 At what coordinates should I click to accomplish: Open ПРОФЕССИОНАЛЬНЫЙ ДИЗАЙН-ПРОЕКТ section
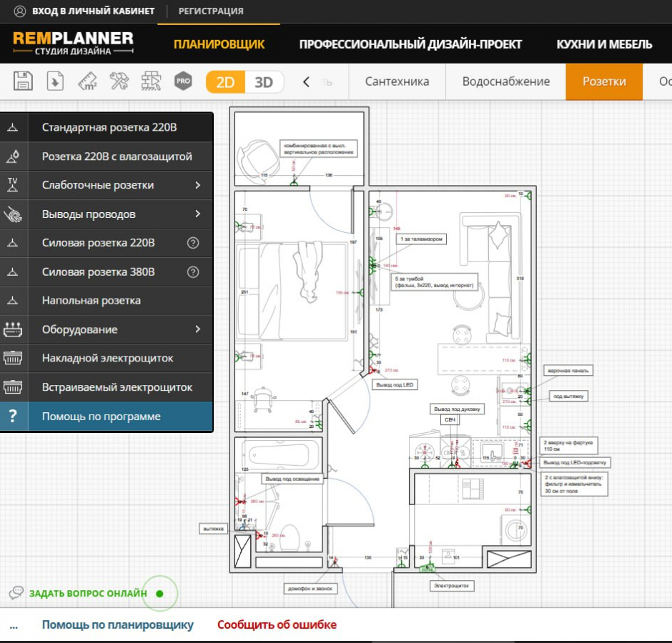tap(410, 44)
